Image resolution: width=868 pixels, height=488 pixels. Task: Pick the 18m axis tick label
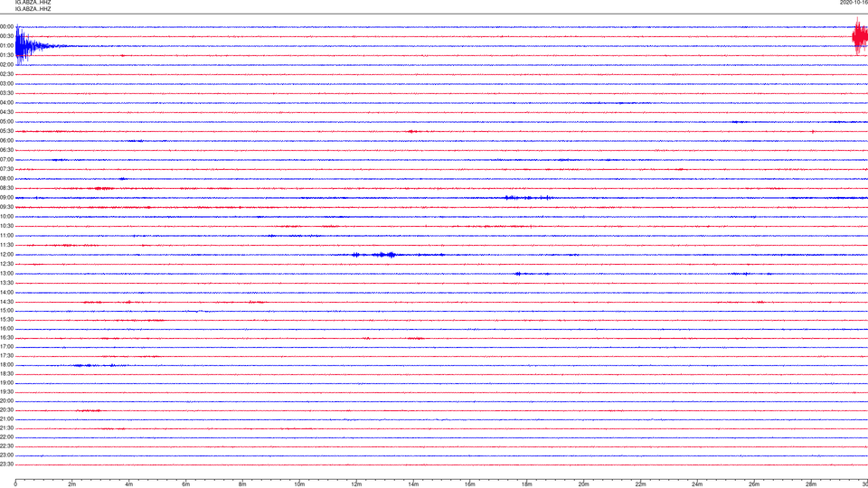(x=527, y=484)
